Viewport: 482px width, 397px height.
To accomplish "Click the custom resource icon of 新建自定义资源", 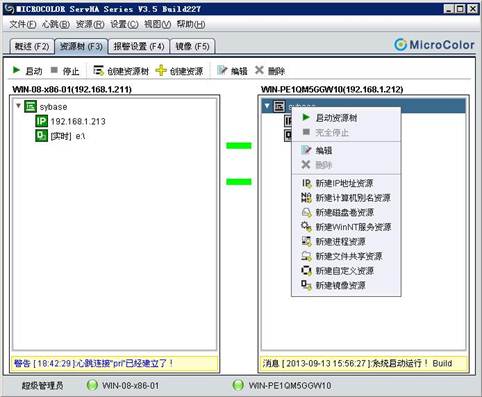I will pyautogui.click(x=306, y=270).
